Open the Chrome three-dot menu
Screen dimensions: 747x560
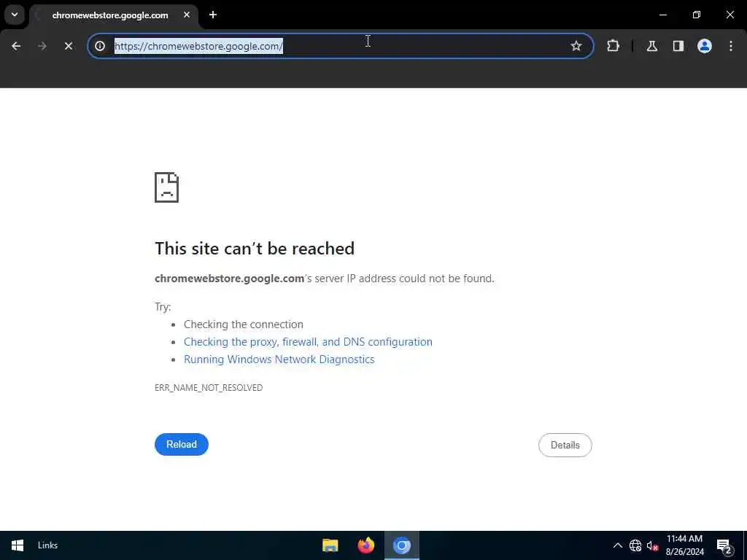(731, 46)
